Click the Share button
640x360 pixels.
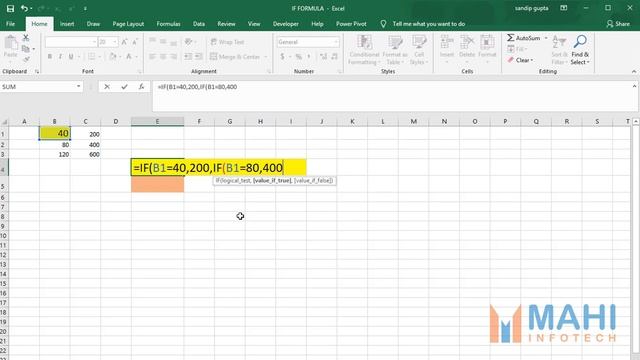[x=618, y=24]
